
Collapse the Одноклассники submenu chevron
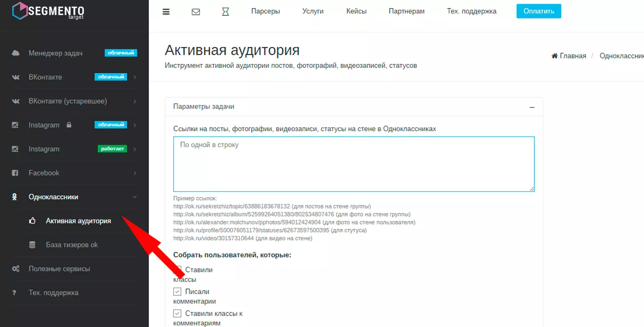click(x=135, y=197)
